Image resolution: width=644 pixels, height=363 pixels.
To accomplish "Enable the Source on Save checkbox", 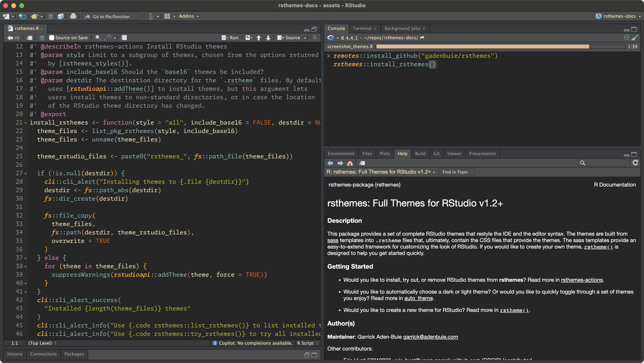I will (52, 38).
